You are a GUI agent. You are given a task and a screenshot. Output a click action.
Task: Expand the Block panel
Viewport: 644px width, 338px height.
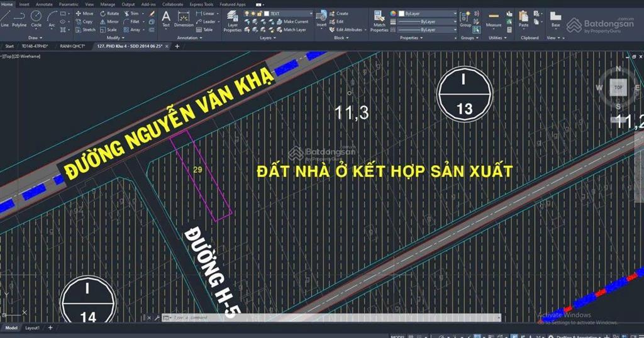click(341, 38)
